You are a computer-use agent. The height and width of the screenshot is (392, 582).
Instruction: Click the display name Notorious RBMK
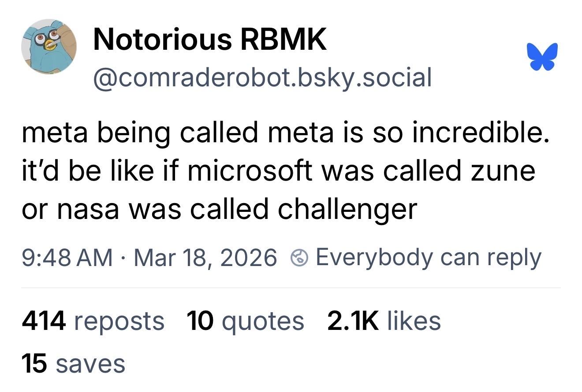click(210, 40)
